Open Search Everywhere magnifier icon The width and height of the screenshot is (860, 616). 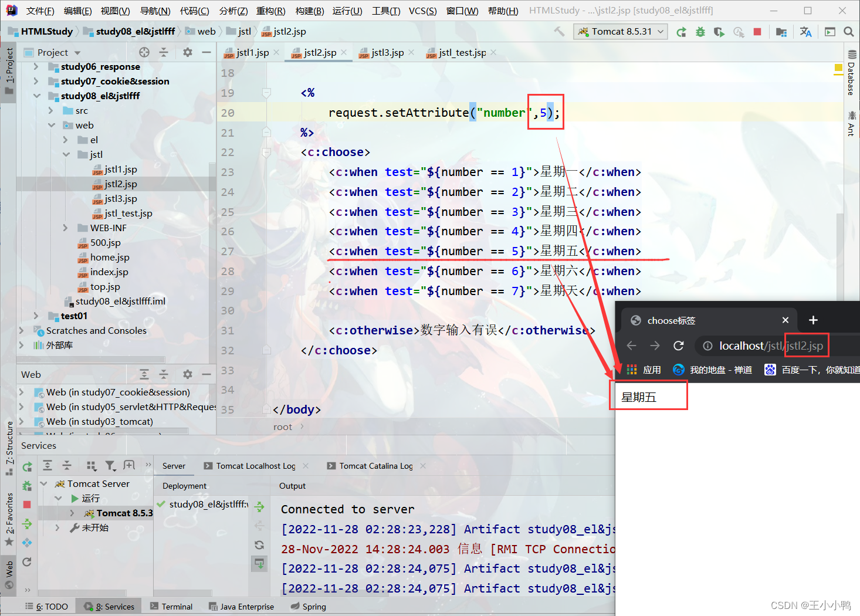click(848, 32)
